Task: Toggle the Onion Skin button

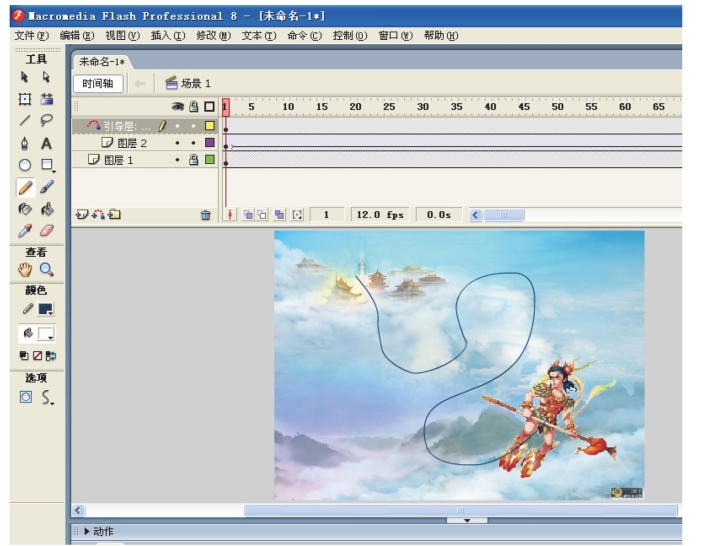Action: point(248,215)
